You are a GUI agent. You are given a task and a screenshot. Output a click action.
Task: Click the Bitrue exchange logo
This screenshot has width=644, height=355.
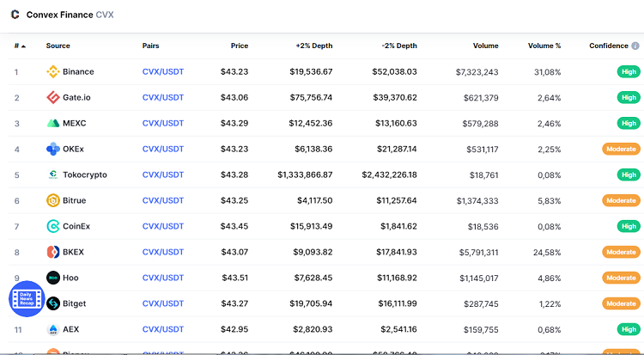tap(53, 200)
